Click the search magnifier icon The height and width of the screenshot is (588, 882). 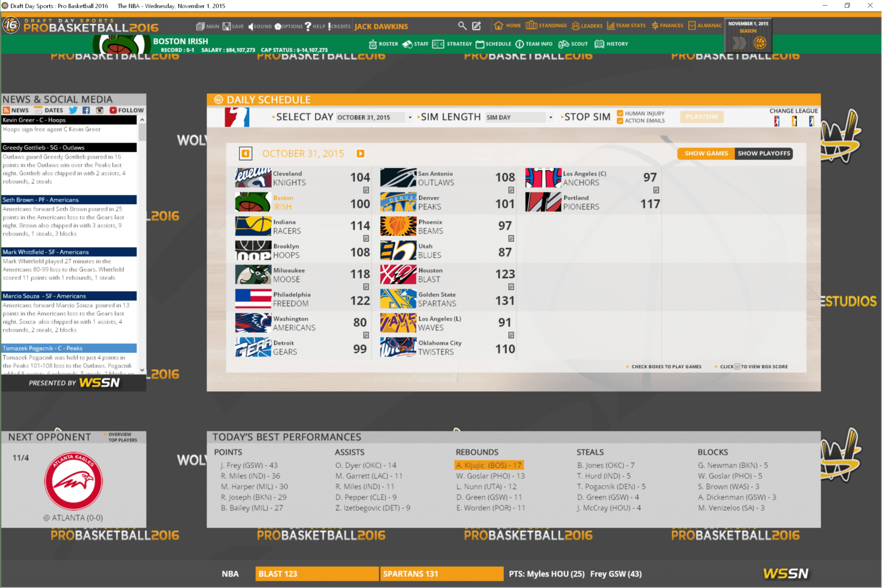click(462, 26)
